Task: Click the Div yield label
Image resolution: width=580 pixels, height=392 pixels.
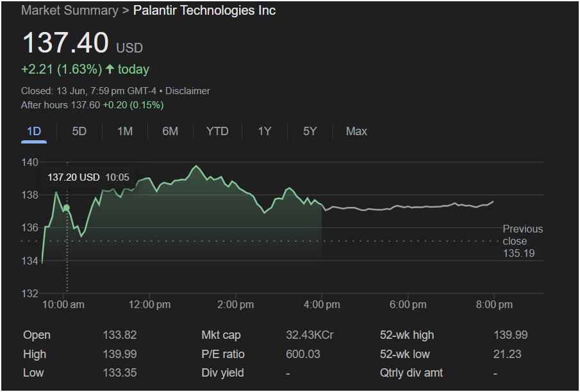Action: [x=222, y=372]
